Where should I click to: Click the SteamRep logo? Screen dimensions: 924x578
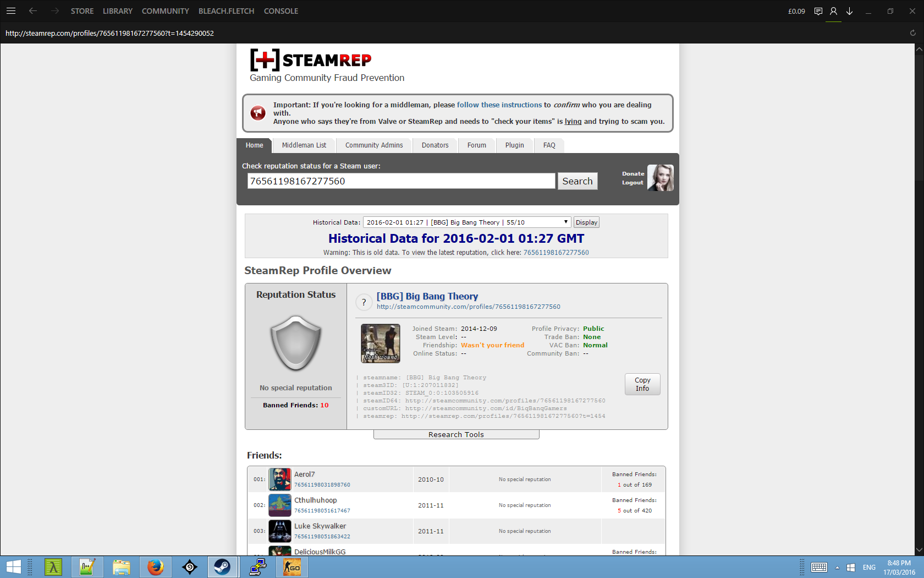coord(311,60)
